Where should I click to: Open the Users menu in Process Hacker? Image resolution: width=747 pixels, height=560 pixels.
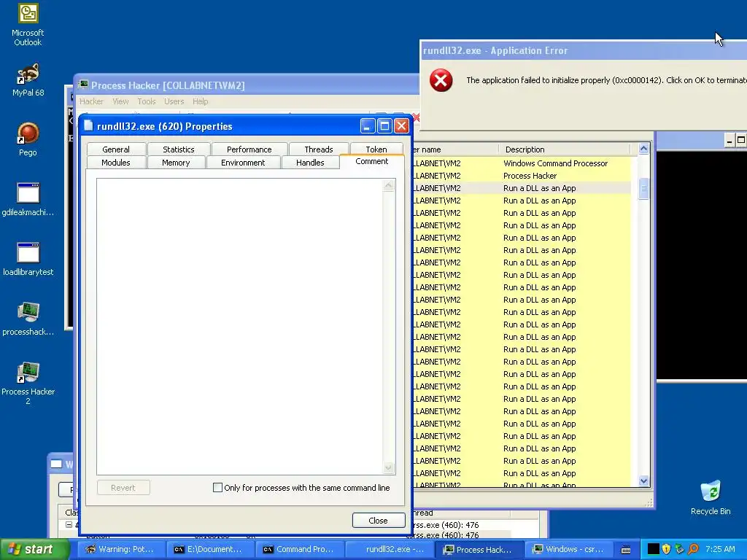(174, 101)
